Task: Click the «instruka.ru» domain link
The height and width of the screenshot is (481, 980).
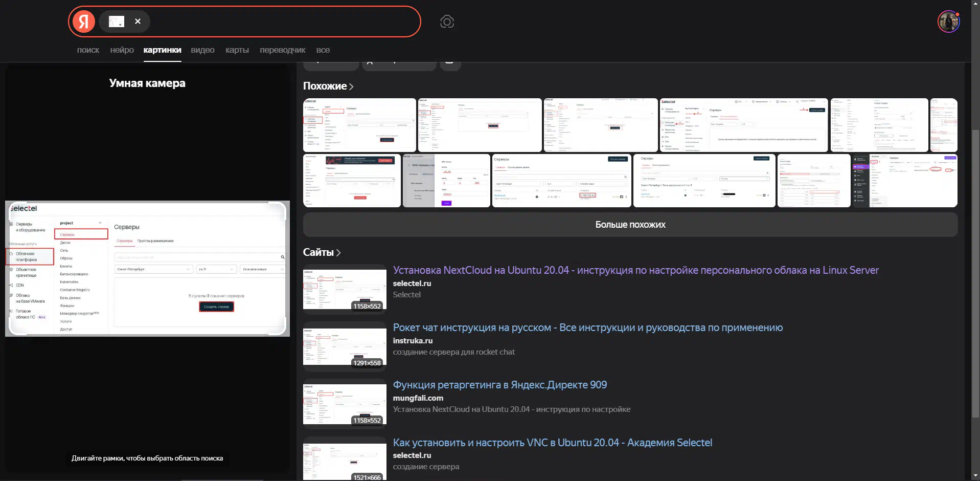Action: [413, 341]
